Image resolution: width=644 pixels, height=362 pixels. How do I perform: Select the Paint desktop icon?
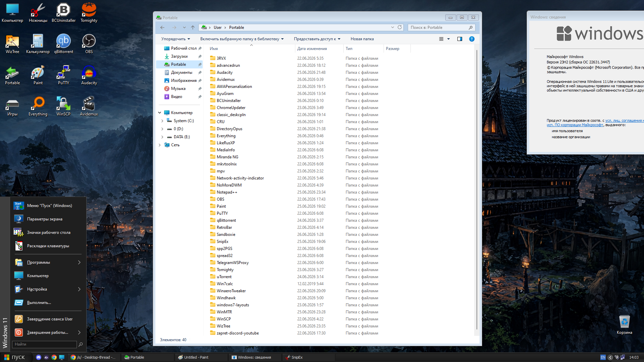coord(38,75)
